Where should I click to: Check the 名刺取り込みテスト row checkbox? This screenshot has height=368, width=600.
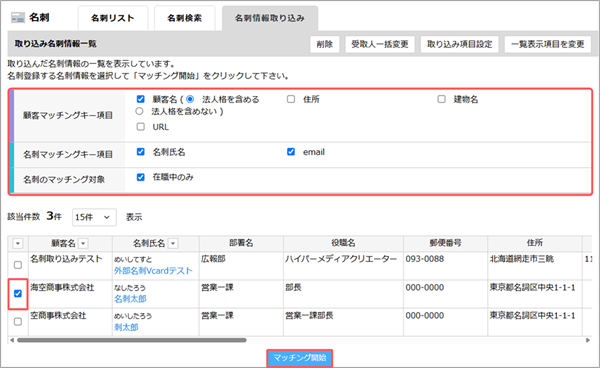[x=18, y=265]
